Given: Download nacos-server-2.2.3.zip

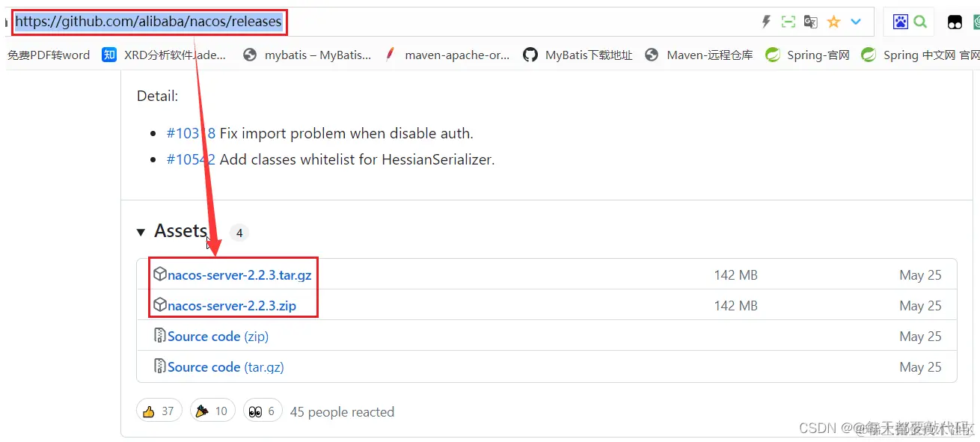Looking at the screenshot, I should [x=232, y=306].
